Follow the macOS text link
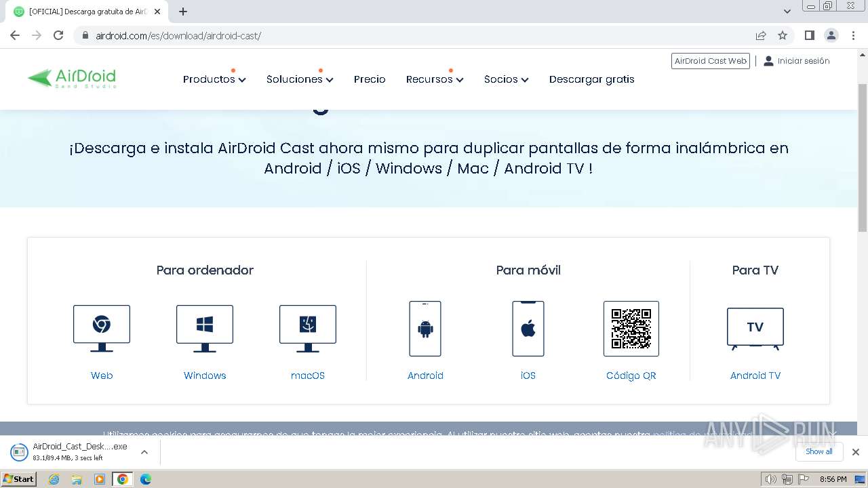868x488 pixels. click(308, 375)
